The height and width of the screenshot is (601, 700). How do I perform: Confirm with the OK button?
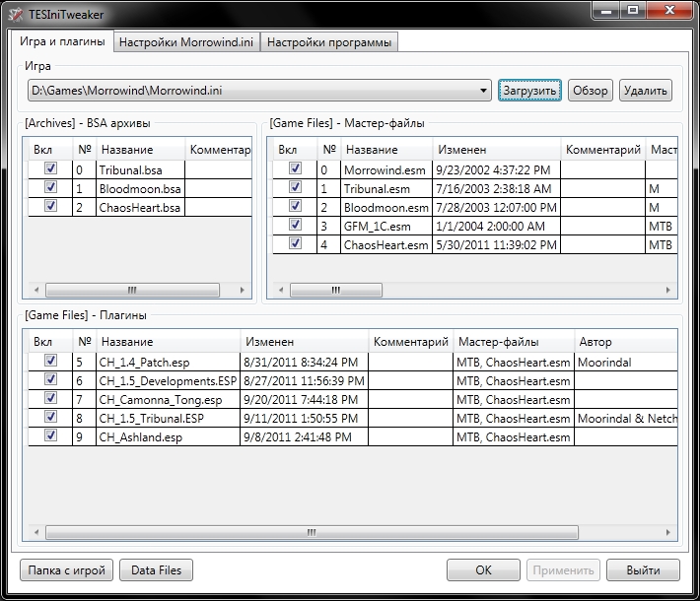(x=483, y=570)
